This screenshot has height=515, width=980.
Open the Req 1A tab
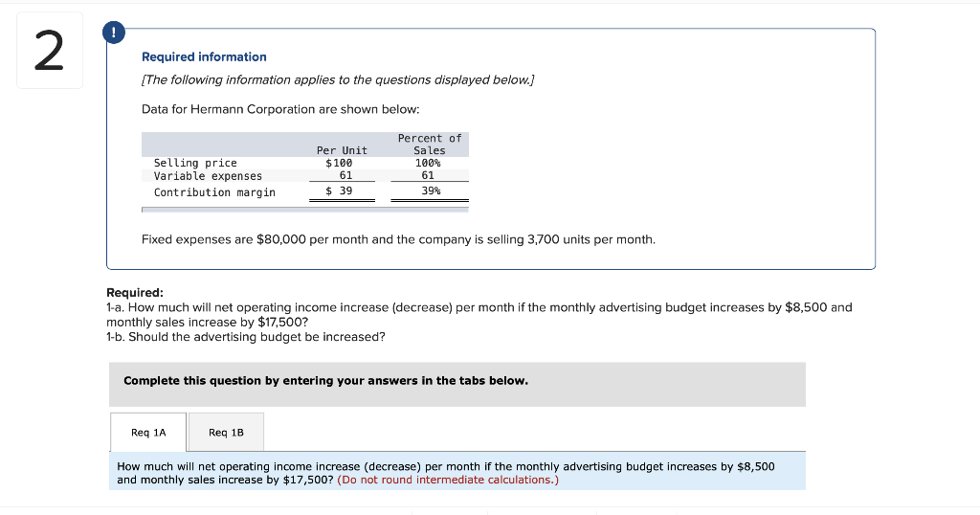148,433
